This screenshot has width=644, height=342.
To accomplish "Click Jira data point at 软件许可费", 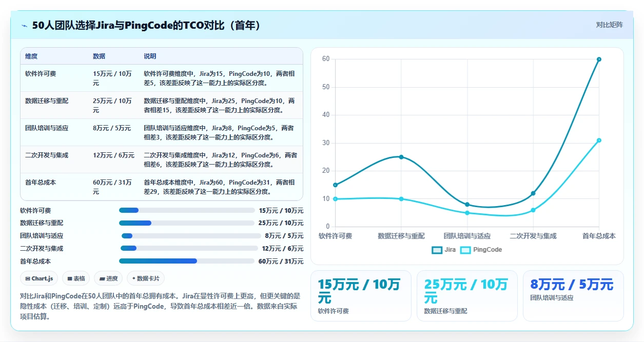I will (335, 185).
